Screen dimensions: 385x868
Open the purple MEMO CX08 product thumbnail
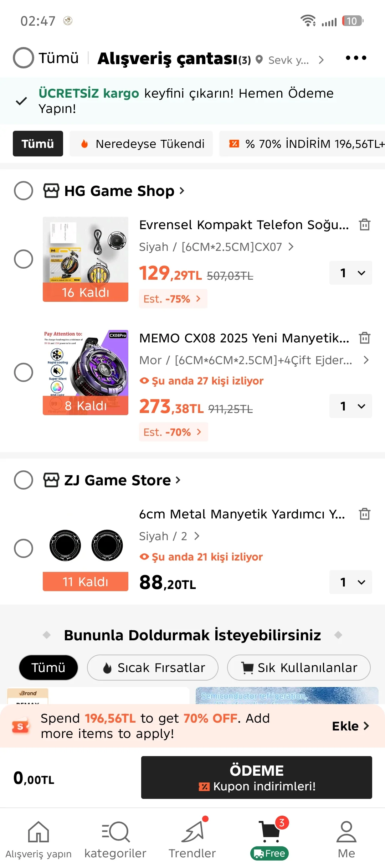point(86,372)
